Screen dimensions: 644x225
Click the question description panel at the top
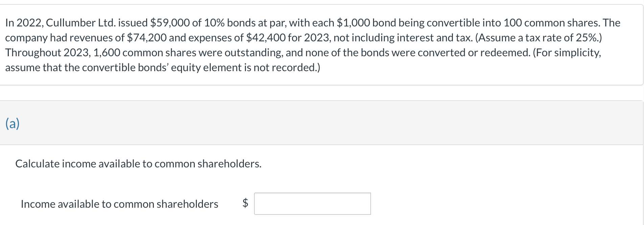[x=321, y=44]
